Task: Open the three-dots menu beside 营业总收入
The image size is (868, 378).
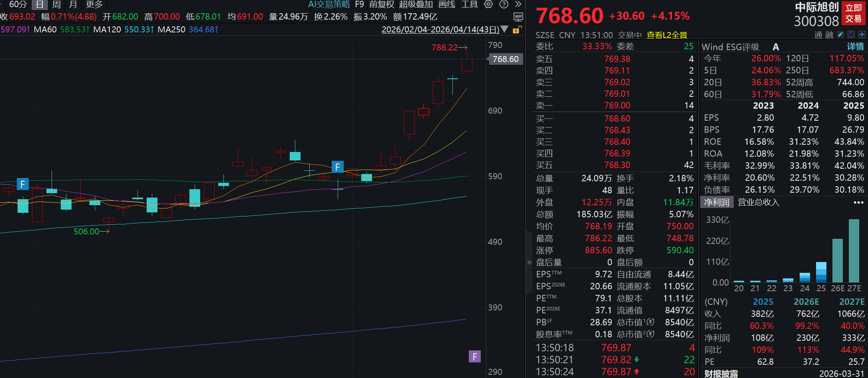Action: (858, 202)
